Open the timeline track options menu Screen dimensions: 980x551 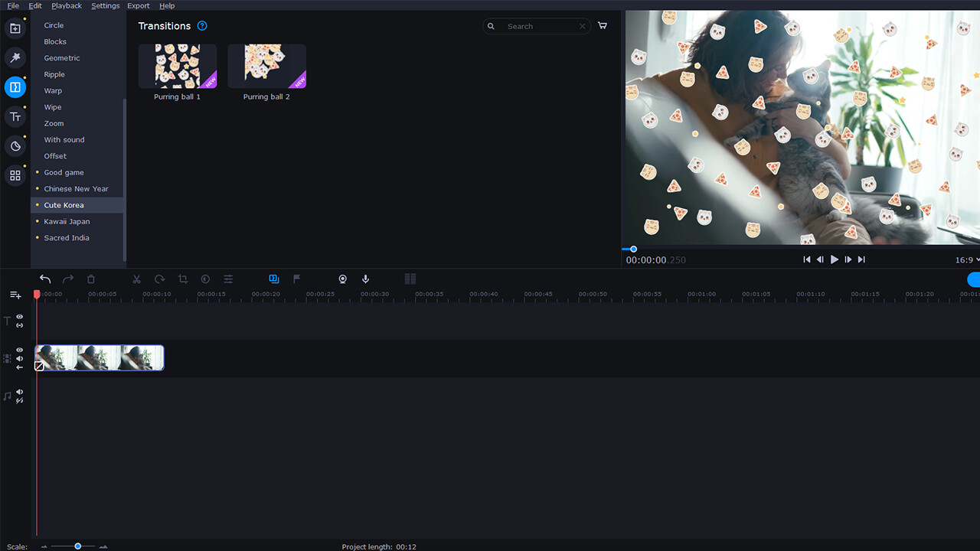coord(15,295)
